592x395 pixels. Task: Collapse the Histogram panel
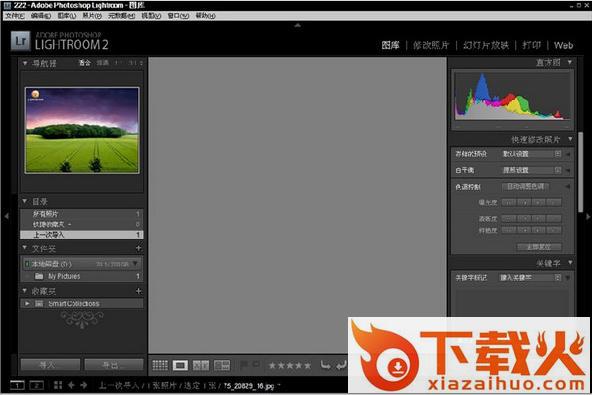coord(570,62)
